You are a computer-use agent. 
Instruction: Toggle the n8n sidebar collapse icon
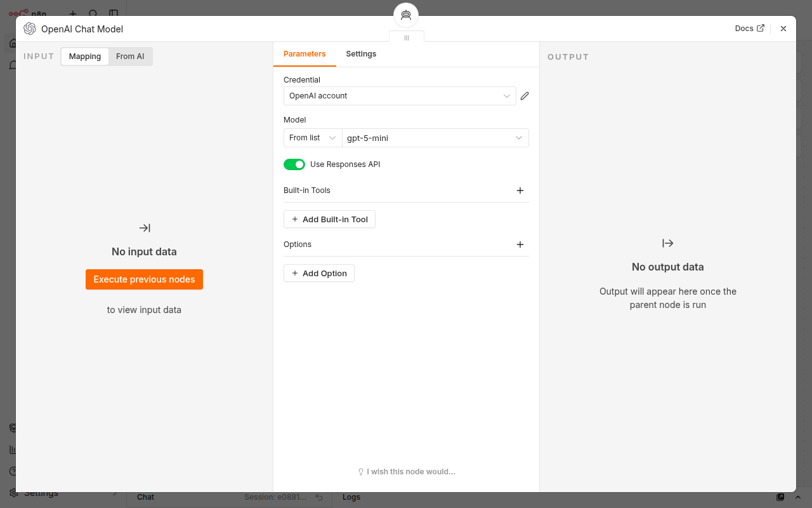[114, 13]
